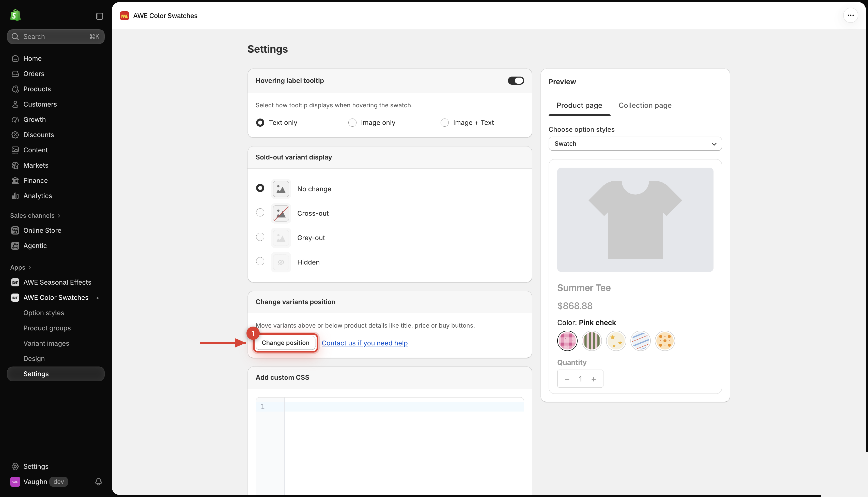The image size is (868, 497).
Task: Click the notifications bell icon
Action: point(99,481)
